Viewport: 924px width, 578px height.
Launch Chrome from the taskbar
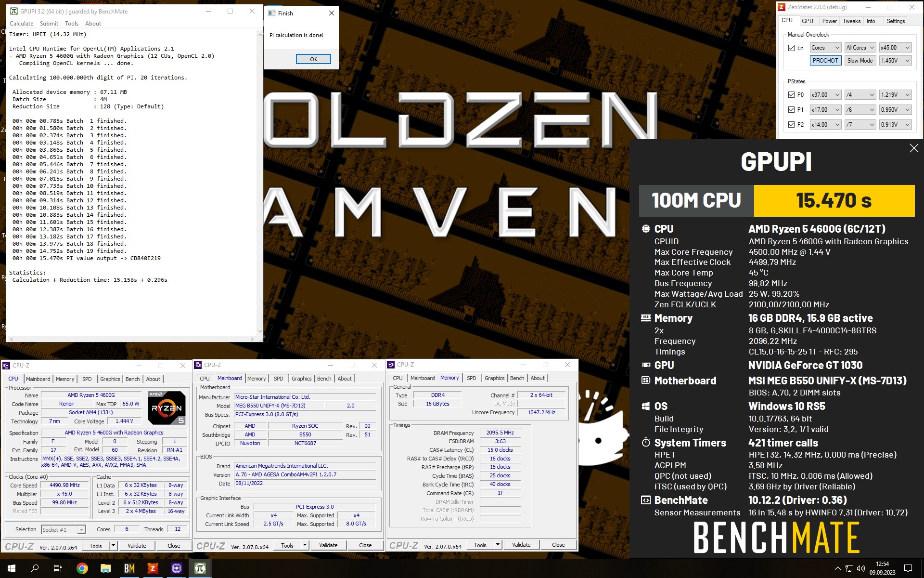coord(82,568)
